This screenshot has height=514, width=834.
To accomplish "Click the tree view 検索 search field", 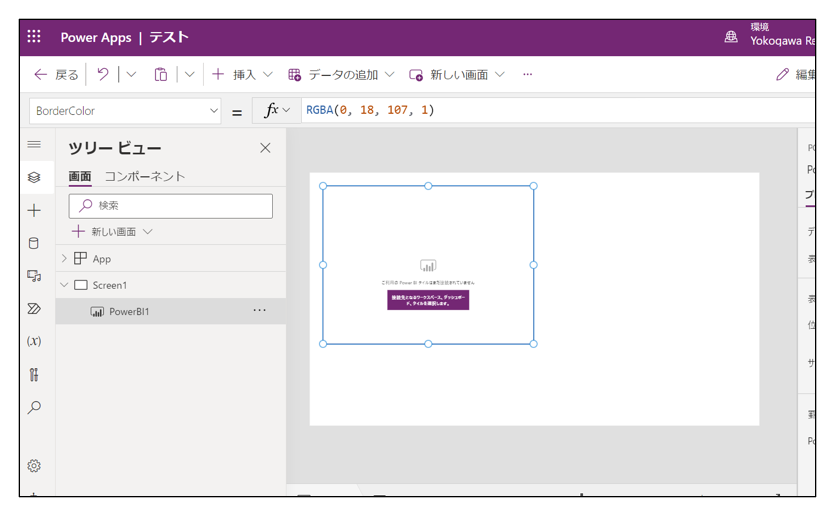I will coord(170,206).
